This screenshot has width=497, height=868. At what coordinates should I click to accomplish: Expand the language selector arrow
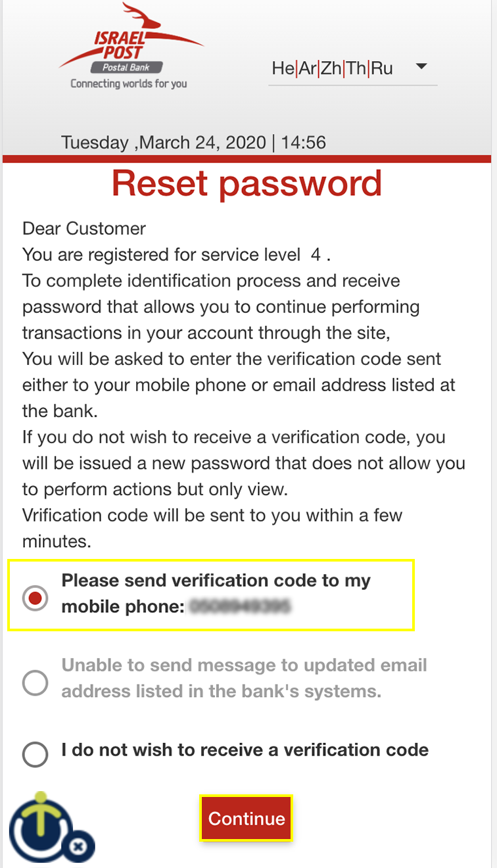(x=422, y=67)
